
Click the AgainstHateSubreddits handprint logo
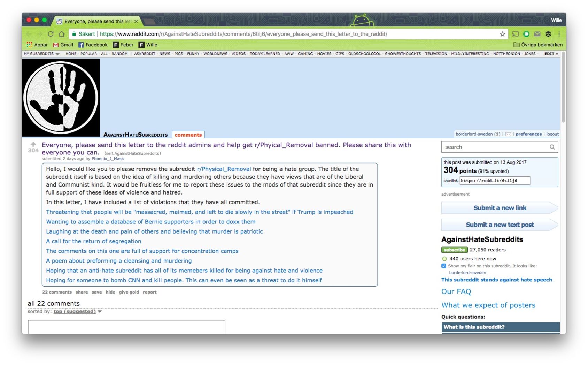[61, 98]
